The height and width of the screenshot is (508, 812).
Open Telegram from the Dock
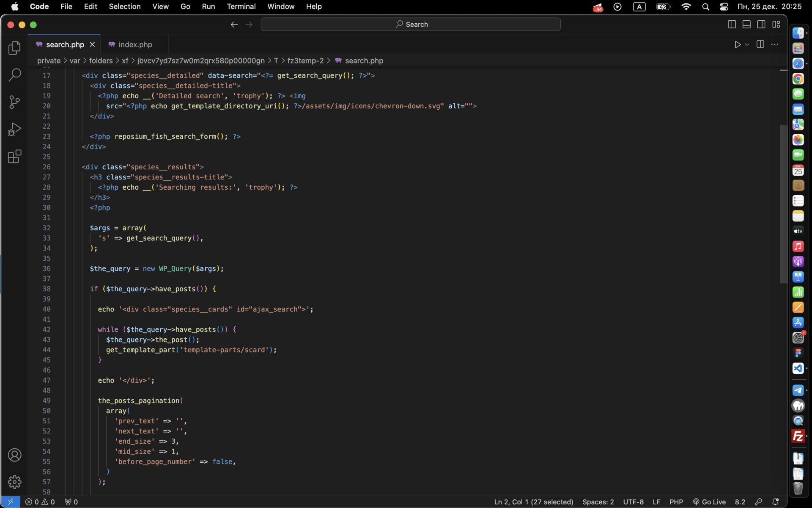[x=798, y=390]
